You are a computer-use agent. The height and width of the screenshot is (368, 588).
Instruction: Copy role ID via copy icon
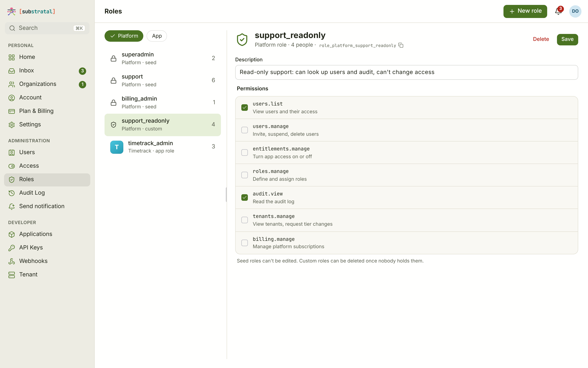tap(401, 45)
